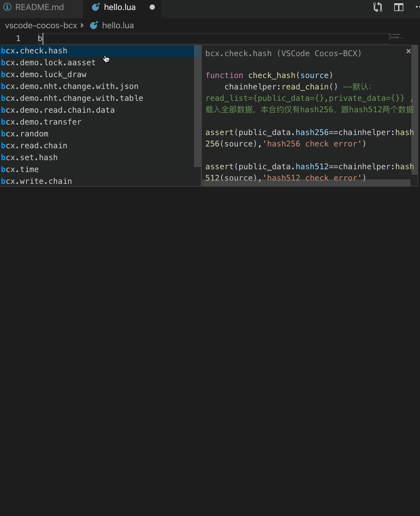This screenshot has width=420, height=516.
Task: Click the details panel horizontal scrollbar
Action: coord(306,182)
